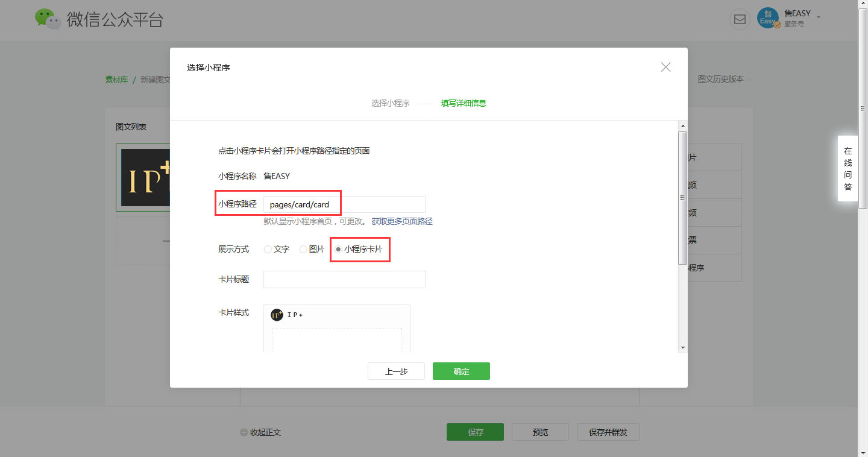Click the 售EASY account avatar

point(768,18)
